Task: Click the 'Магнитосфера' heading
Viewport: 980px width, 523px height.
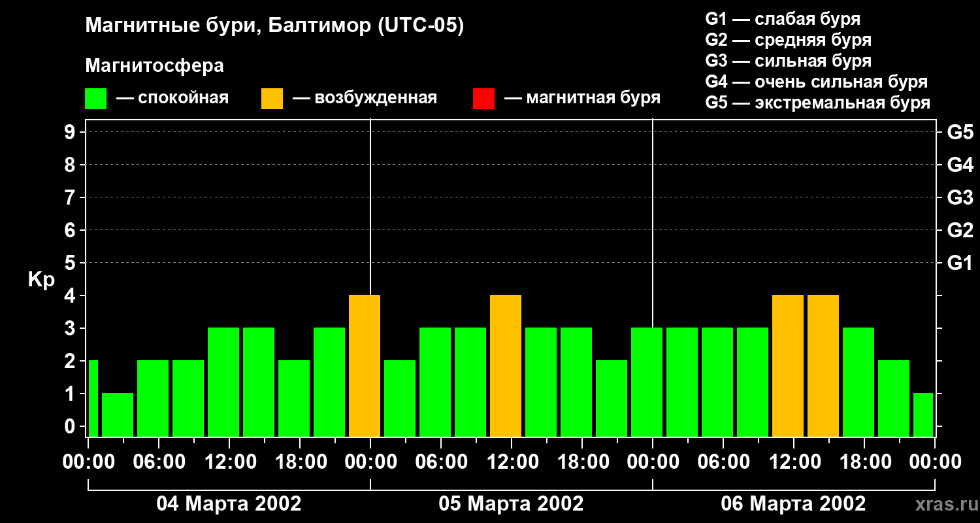Action: pyautogui.click(x=154, y=66)
